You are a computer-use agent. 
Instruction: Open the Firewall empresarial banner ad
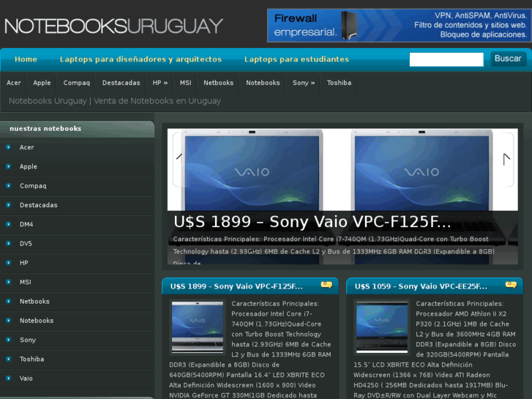399,26
